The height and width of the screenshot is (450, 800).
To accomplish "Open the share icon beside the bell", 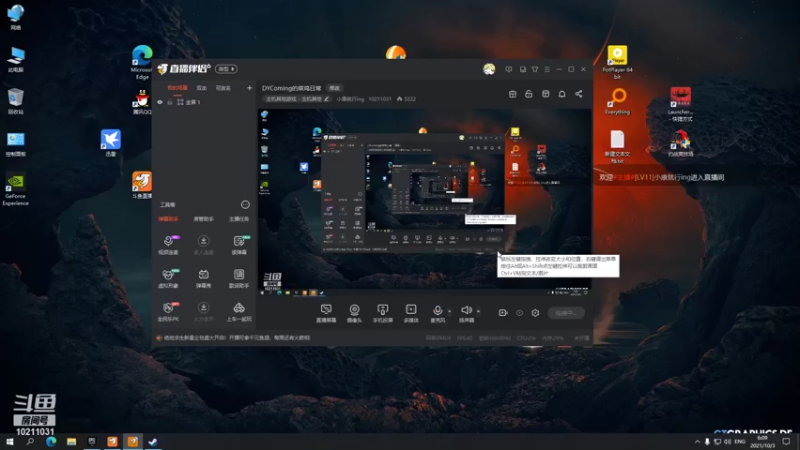I will click(579, 94).
